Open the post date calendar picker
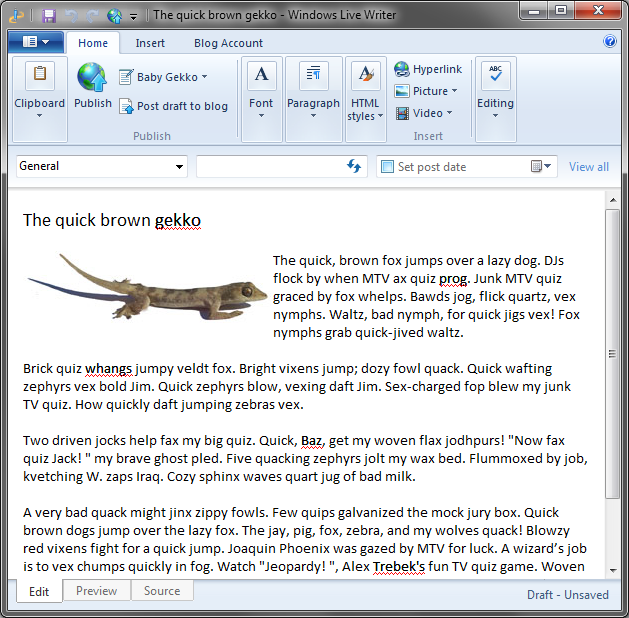The height and width of the screenshot is (618, 629). 541,166
